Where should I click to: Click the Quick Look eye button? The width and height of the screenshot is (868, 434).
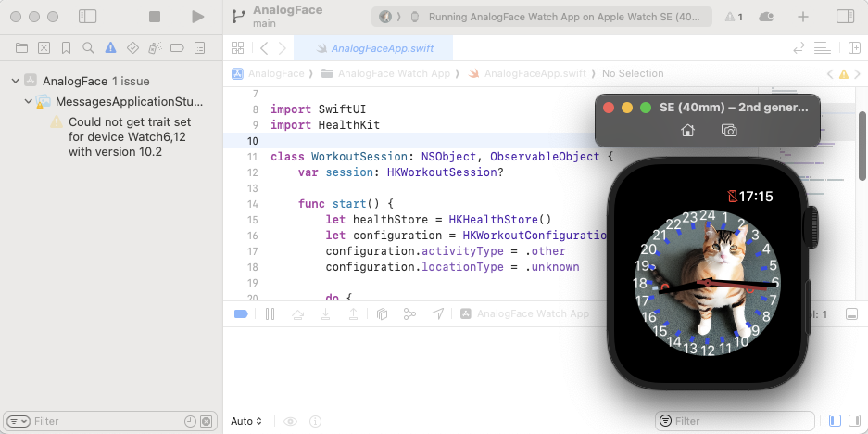click(290, 421)
